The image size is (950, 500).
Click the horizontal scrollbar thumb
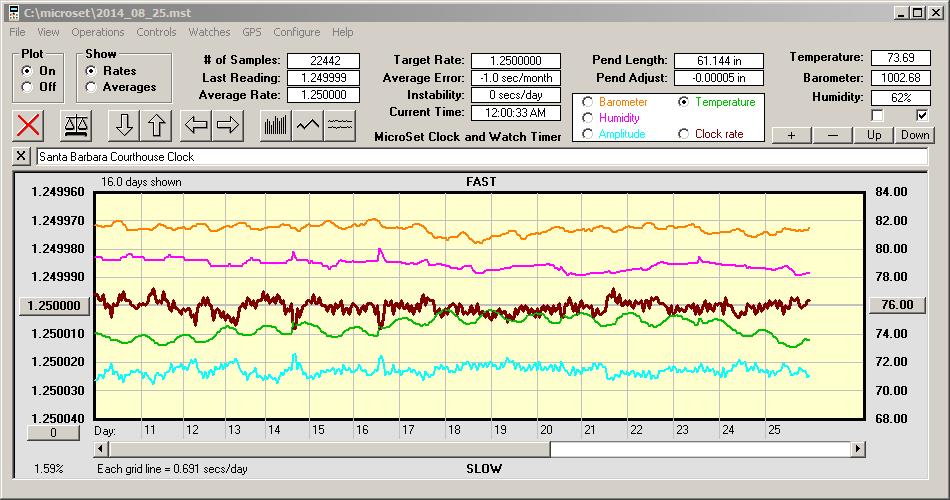[x=330, y=449]
